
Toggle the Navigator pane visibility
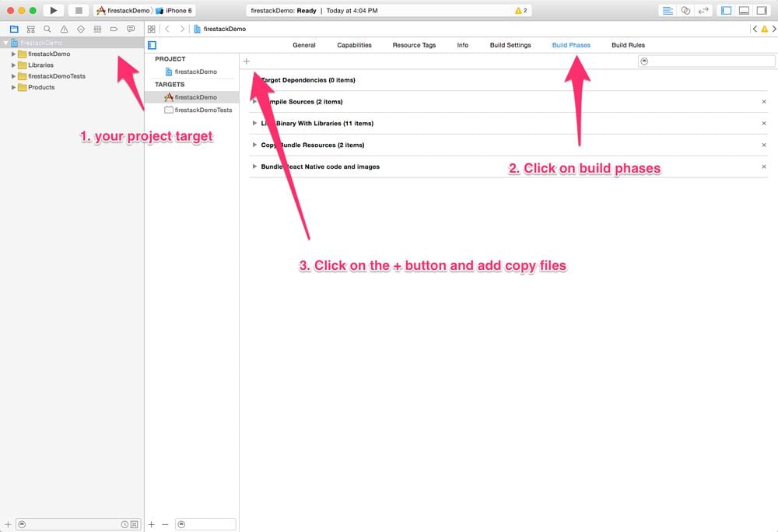(727, 10)
